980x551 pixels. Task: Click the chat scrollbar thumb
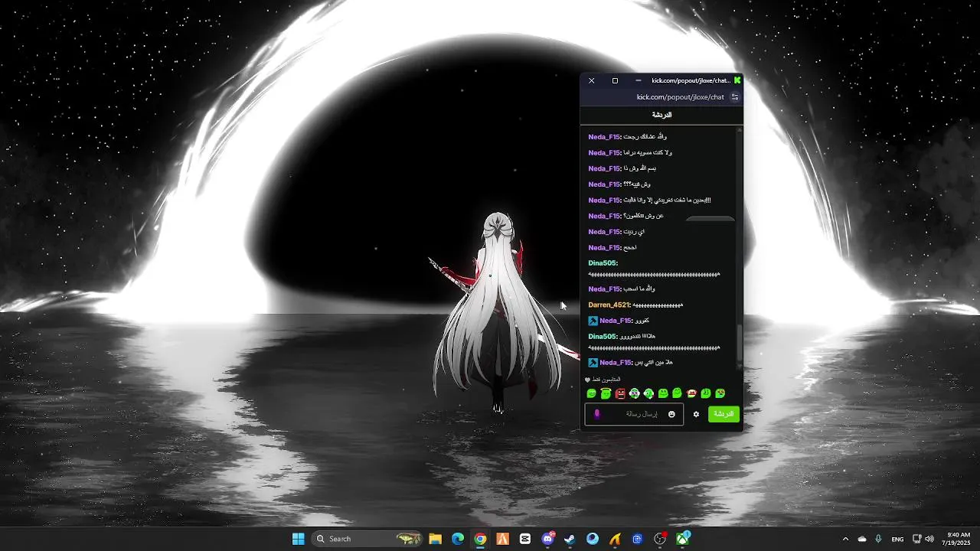click(739, 344)
